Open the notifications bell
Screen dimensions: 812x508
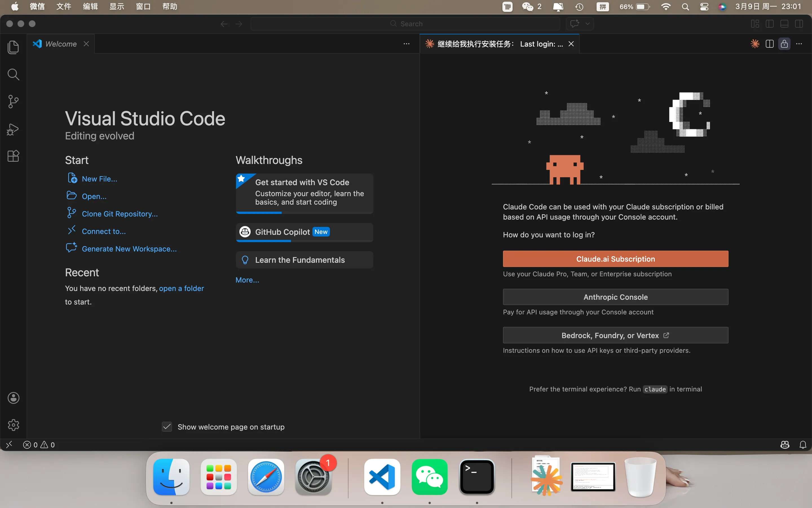click(x=803, y=445)
